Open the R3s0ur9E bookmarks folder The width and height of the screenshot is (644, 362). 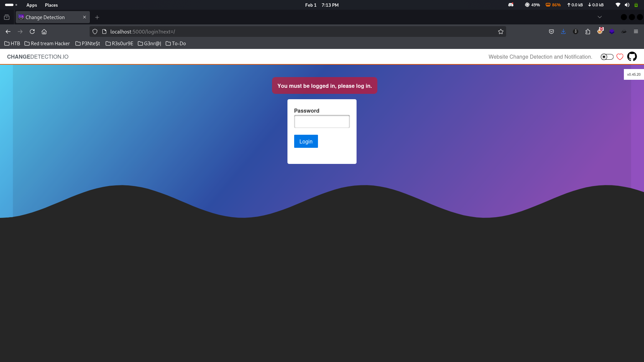click(119, 44)
